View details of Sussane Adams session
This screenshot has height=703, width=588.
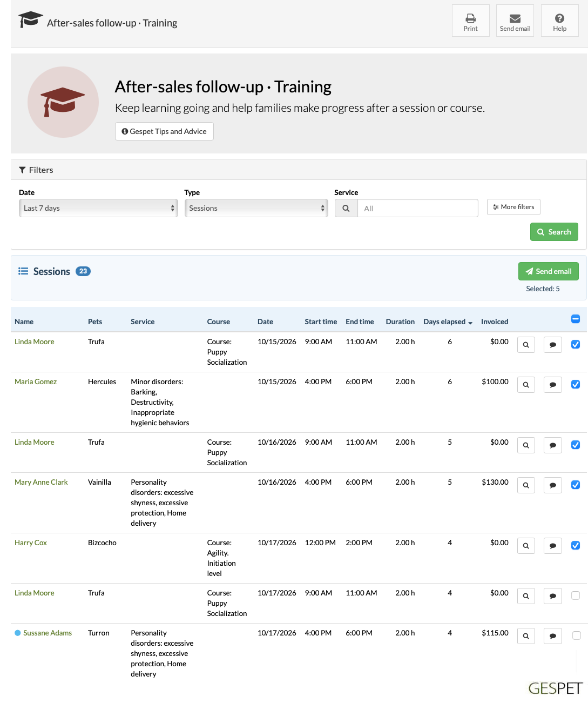tap(526, 636)
